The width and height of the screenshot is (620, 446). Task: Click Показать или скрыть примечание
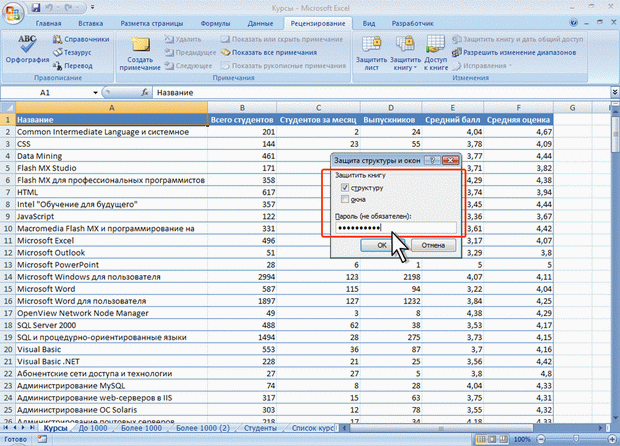click(x=282, y=39)
